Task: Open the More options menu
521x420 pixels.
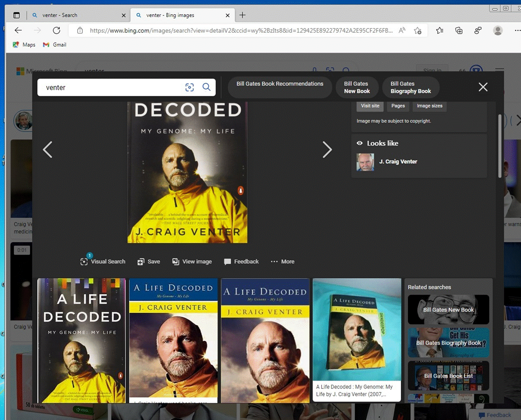Action: coord(283,261)
